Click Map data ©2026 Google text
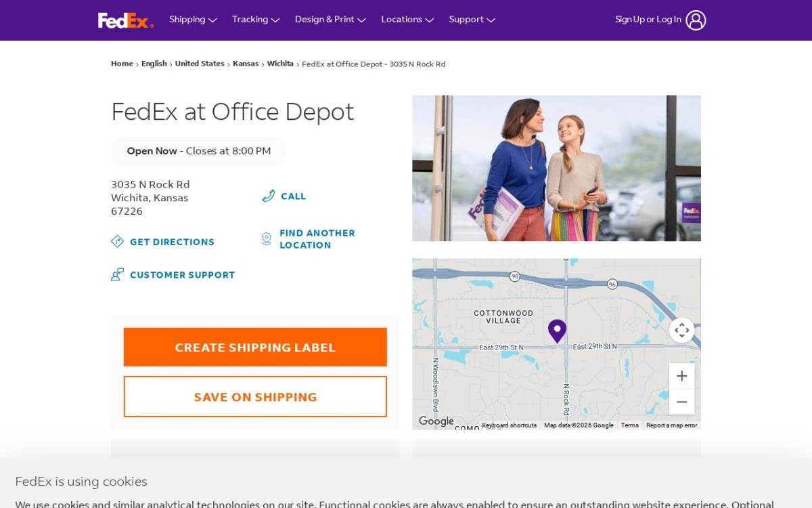812x508 pixels. (x=579, y=425)
